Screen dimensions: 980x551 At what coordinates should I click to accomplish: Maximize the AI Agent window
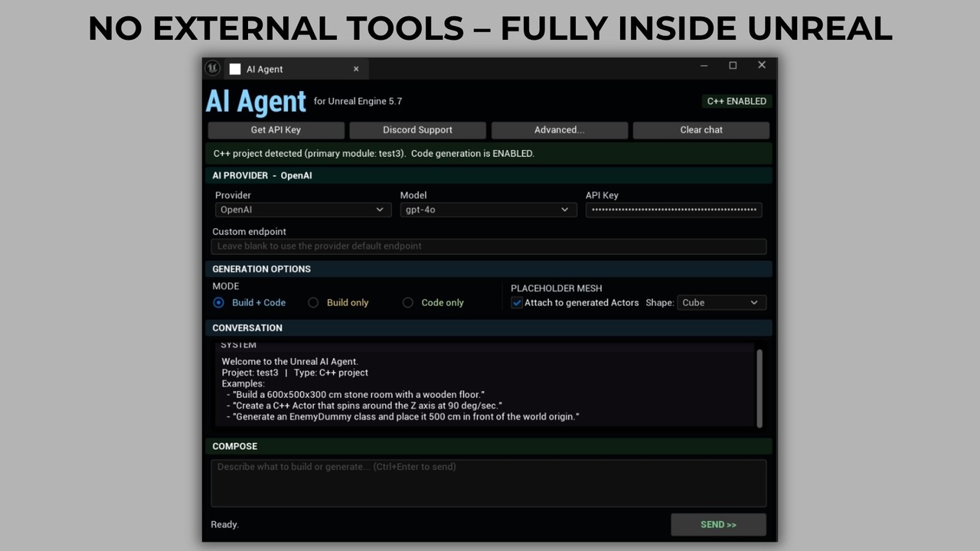click(733, 66)
